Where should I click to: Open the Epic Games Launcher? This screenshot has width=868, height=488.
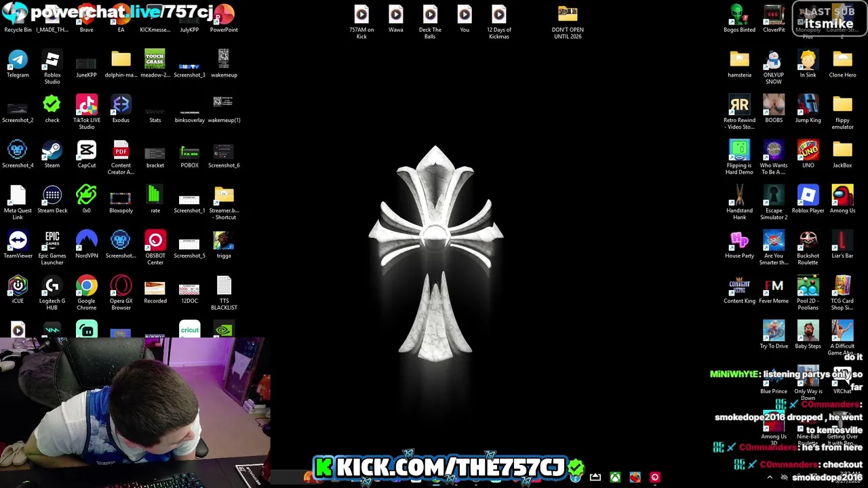[x=52, y=248]
